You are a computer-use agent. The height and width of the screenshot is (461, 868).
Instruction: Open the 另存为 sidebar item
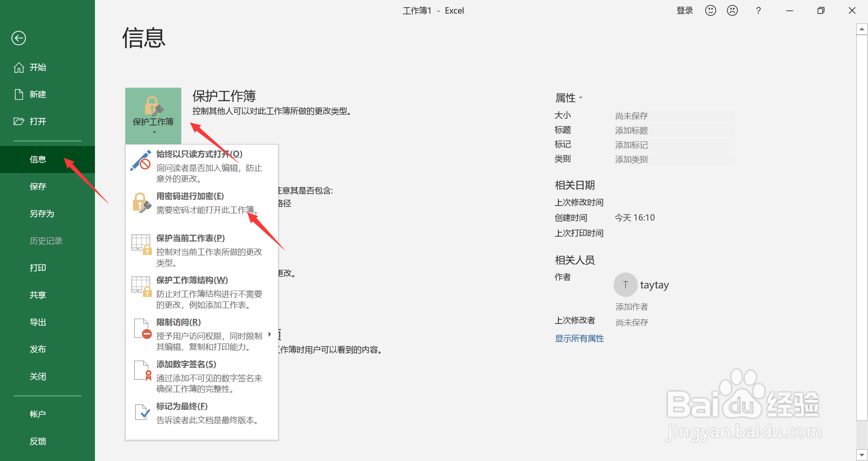tap(47, 214)
